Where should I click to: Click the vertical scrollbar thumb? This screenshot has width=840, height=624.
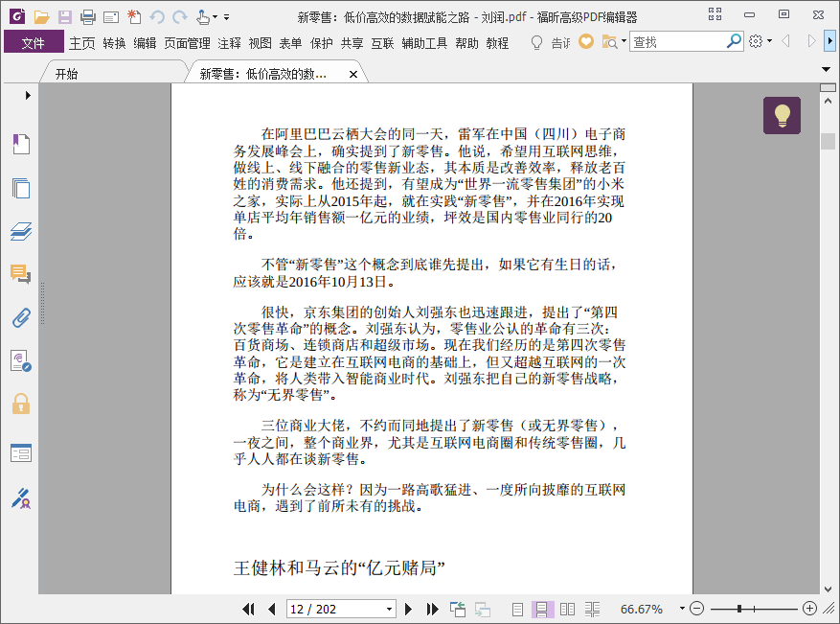pos(828,141)
